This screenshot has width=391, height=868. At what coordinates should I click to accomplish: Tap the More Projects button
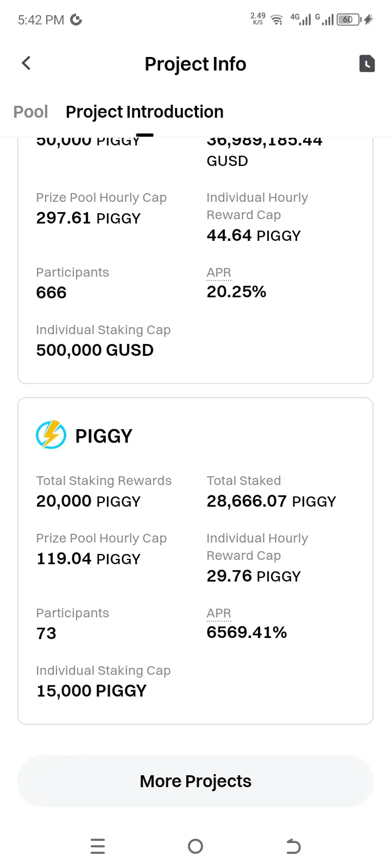(195, 781)
